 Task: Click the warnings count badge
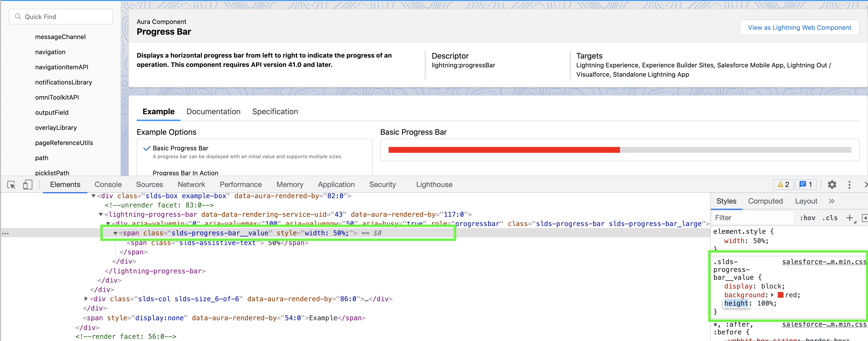click(783, 185)
